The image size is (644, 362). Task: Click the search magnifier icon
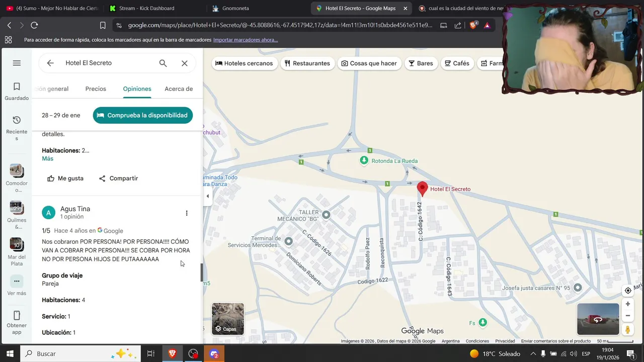pos(163,63)
